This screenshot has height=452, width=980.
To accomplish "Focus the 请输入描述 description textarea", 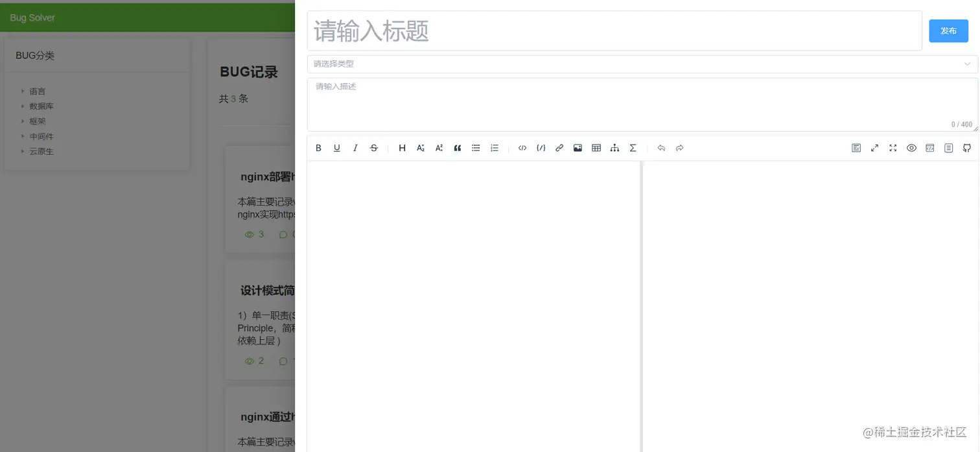I will (642, 104).
